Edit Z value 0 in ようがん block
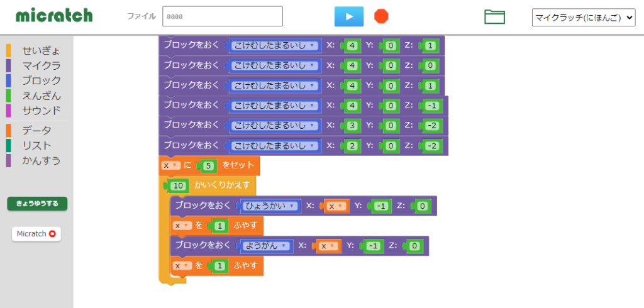 coord(414,246)
